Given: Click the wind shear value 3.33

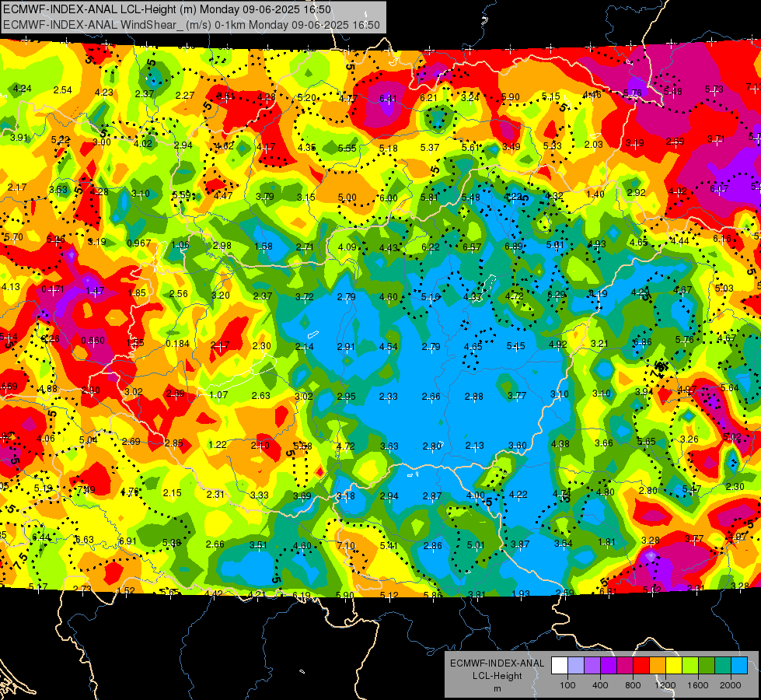Looking at the screenshot, I should click(259, 495).
